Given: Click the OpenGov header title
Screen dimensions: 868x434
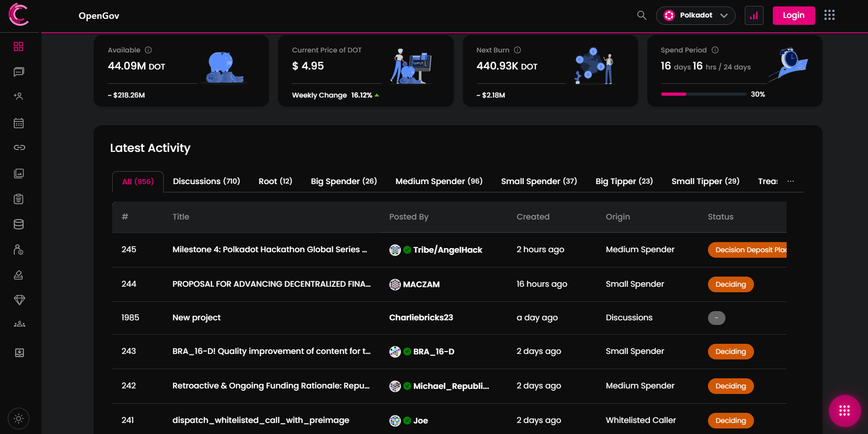Looking at the screenshot, I should tap(99, 16).
